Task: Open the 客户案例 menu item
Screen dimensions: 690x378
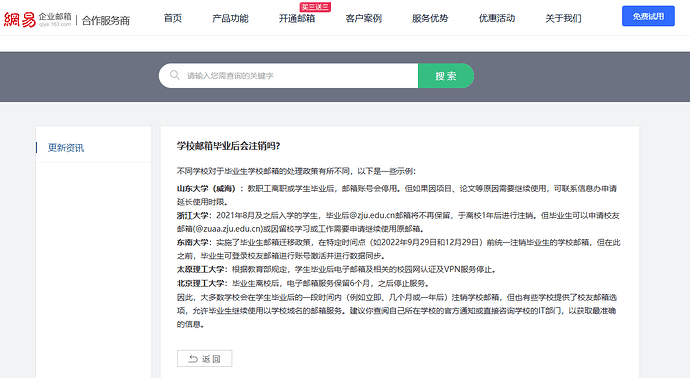Action: [363, 18]
